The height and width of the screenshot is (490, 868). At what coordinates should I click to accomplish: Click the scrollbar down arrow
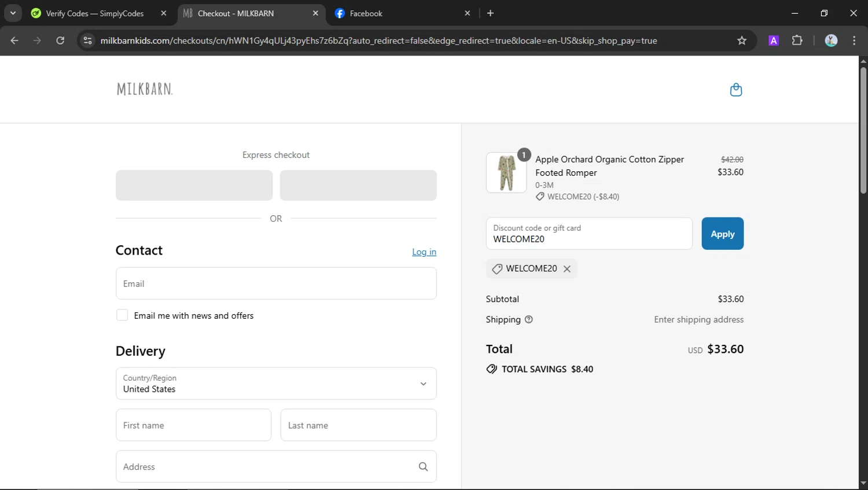(x=863, y=483)
